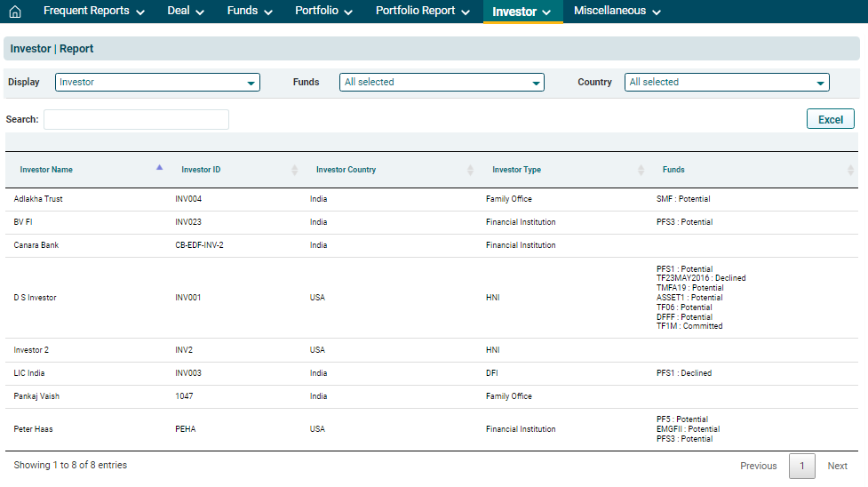Open the Frequent Reports menu
This screenshot has width=868, height=487.
point(93,12)
